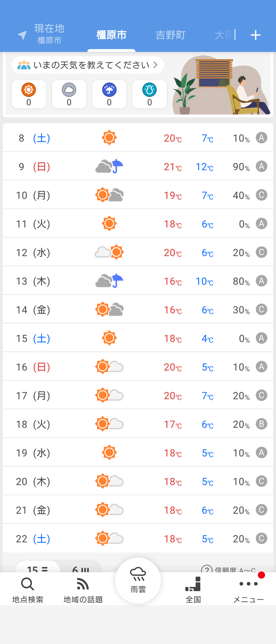Tap the reliability badge B for day 18

[x=261, y=424]
